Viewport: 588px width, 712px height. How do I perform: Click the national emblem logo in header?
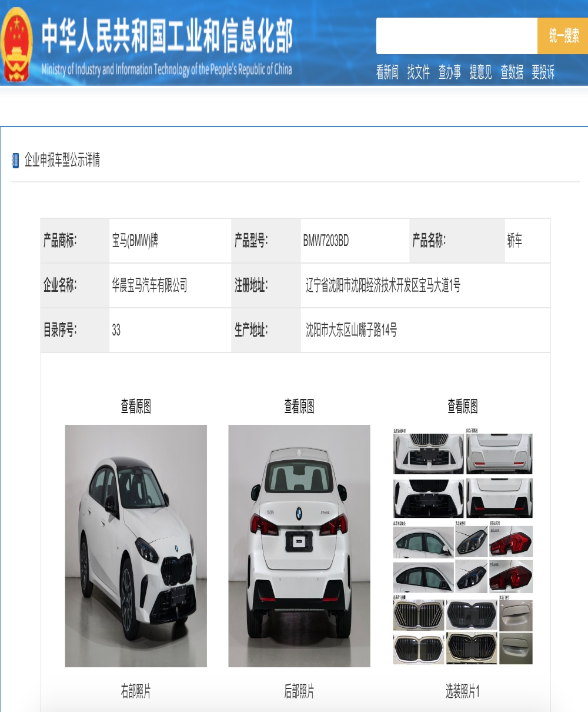coord(16,45)
